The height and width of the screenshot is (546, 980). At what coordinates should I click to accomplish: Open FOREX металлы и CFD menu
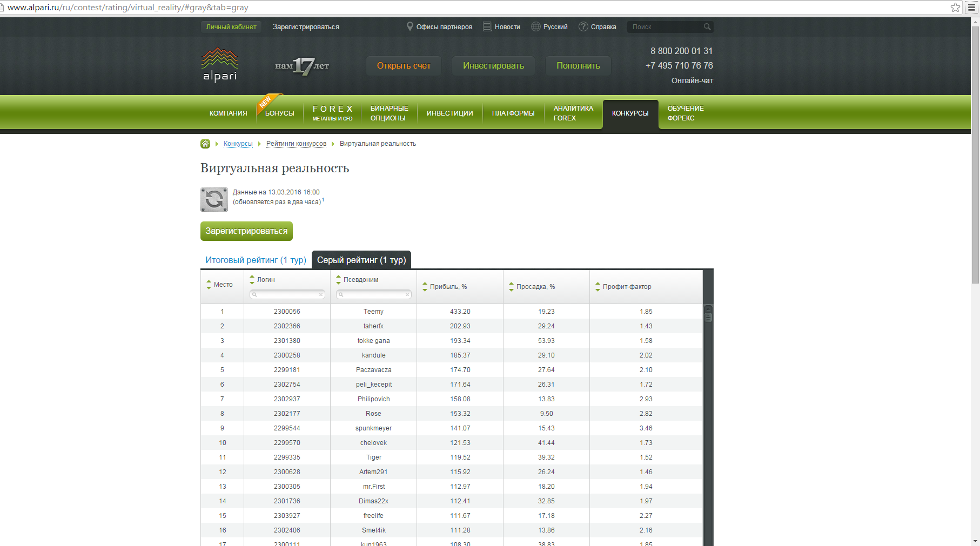333,113
